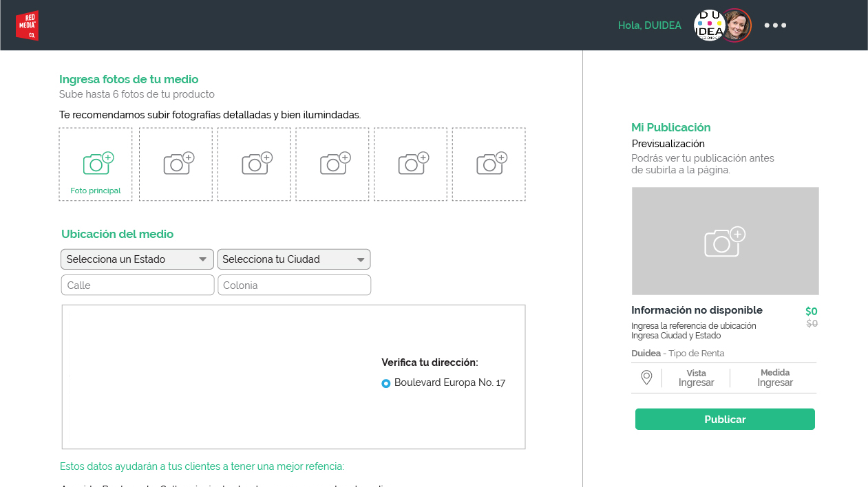
Task: Click the user profile photo avatar
Action: coord(737,25)
